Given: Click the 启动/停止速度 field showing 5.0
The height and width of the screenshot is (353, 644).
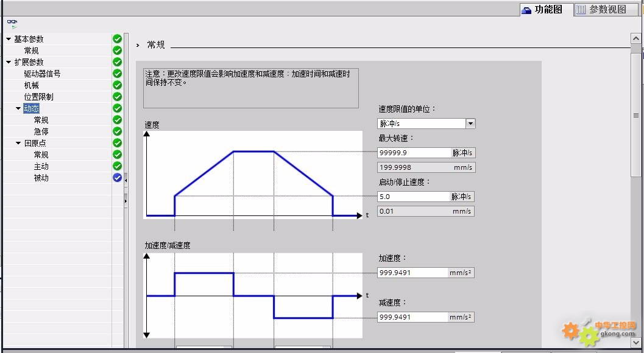Looking at the screenshot, I should [x=414, y=196].
